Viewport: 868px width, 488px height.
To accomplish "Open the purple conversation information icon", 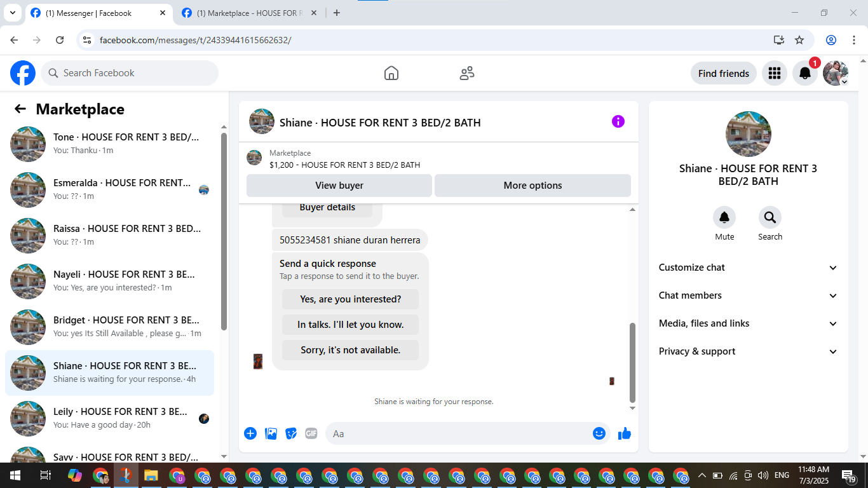I will coord(618,121).
